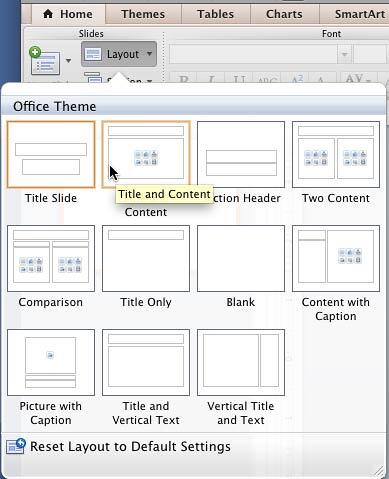Click the Reset Layout icon

coord(16,446)
